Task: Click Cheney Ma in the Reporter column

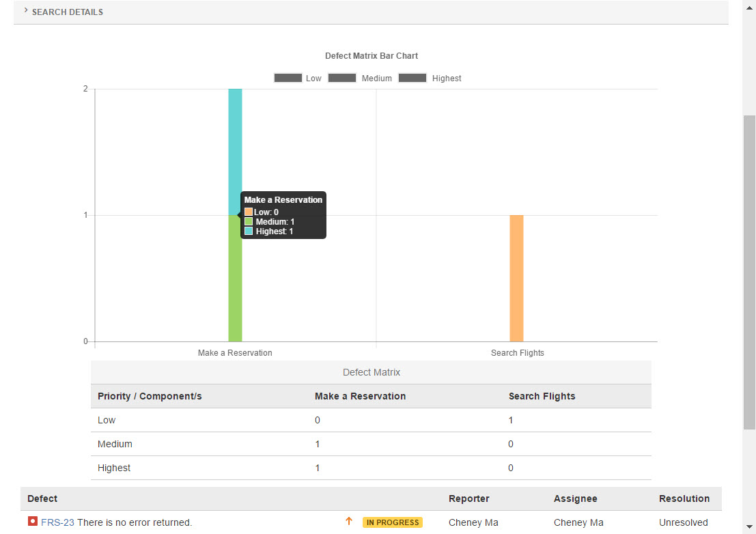Action: point(473,522)
